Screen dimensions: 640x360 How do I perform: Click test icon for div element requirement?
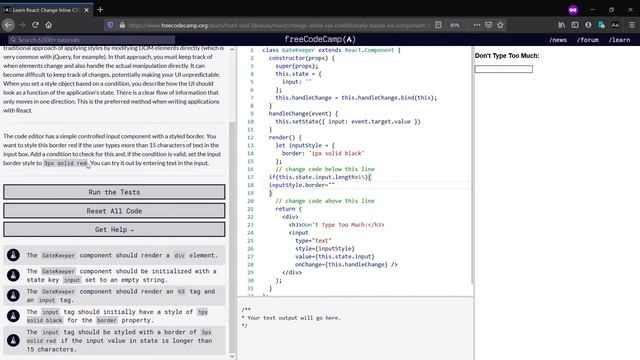13,255
